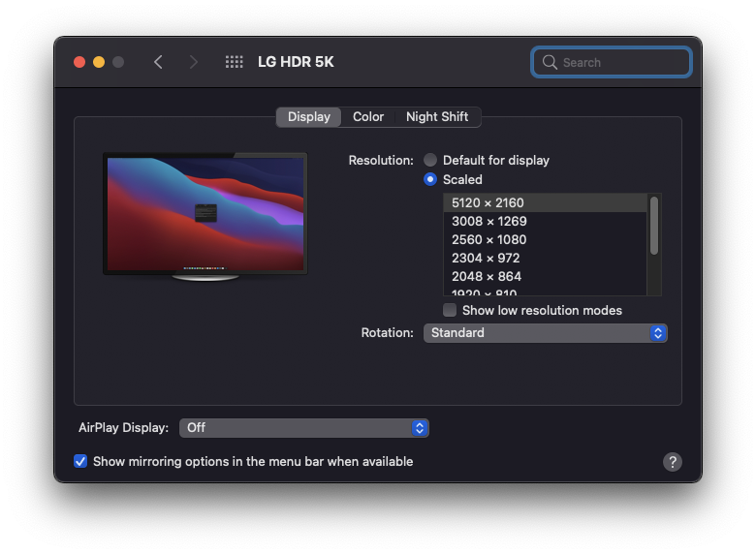Switch to the Color tab

(x=368, y=117)
